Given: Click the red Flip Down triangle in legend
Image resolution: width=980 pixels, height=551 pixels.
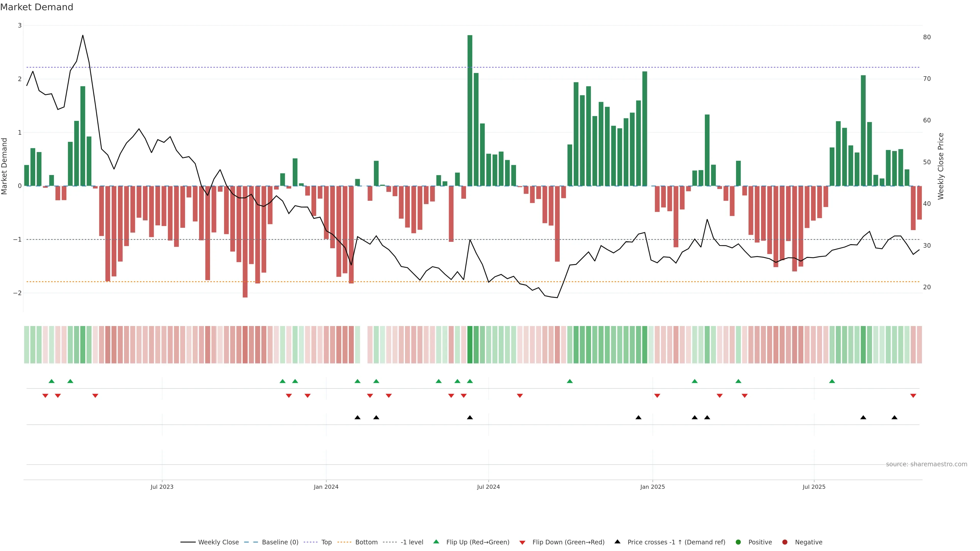Looking at the screenshot, I should 522,542.
